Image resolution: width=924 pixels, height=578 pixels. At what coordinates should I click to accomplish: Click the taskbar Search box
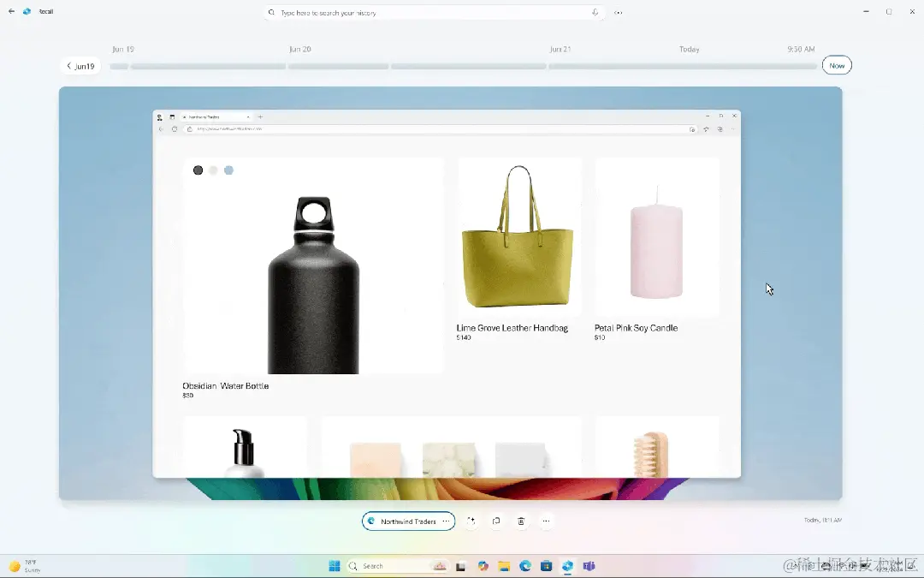coord(398,566)
